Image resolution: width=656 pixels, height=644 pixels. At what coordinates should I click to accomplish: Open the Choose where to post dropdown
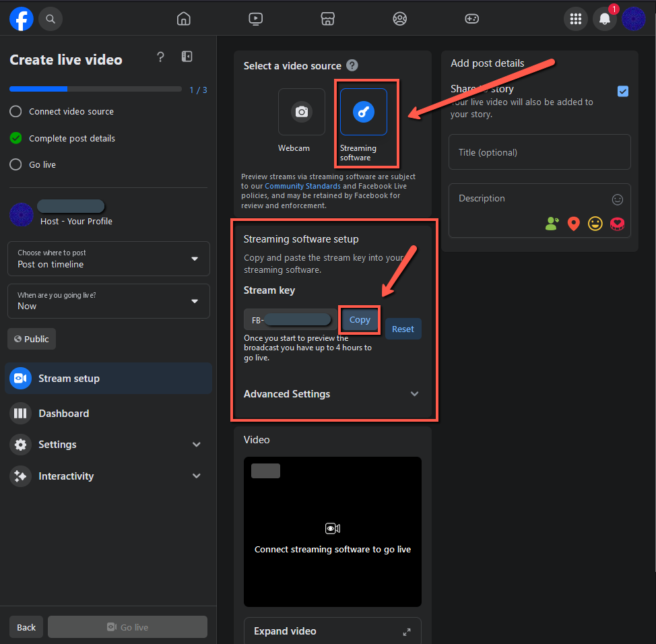pyautogui.click(x=108, y=259)
